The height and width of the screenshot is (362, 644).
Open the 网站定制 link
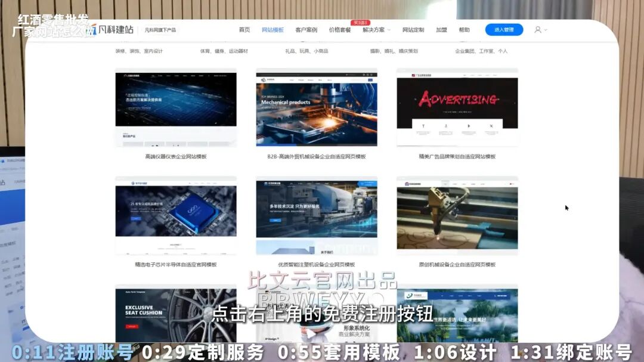tap(413, 30)
